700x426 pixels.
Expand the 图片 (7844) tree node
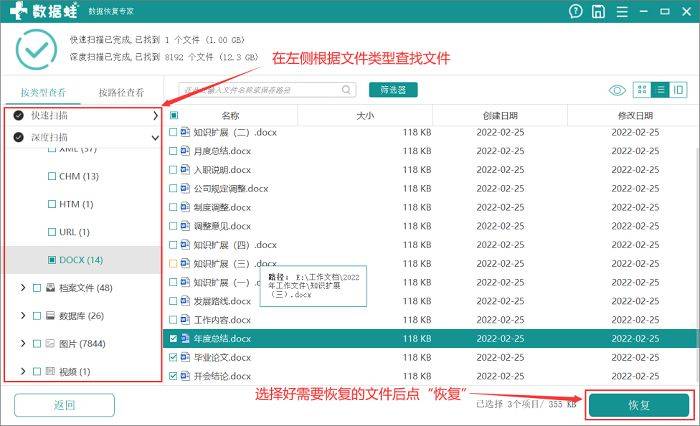[x=23, y=344]
